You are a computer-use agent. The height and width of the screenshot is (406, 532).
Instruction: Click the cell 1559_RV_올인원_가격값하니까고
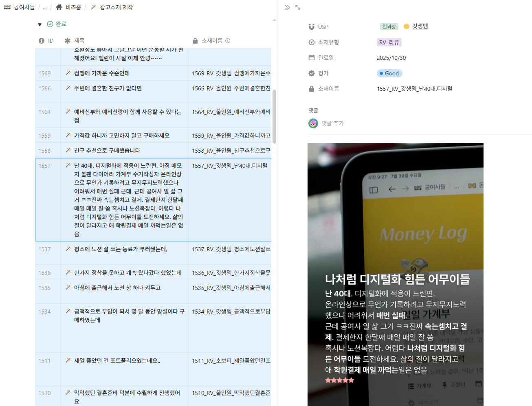(x=230, y=136)
